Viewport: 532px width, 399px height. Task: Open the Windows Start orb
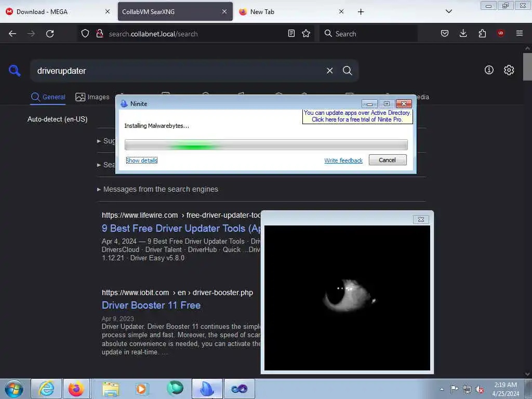click(x=14, y=389)
